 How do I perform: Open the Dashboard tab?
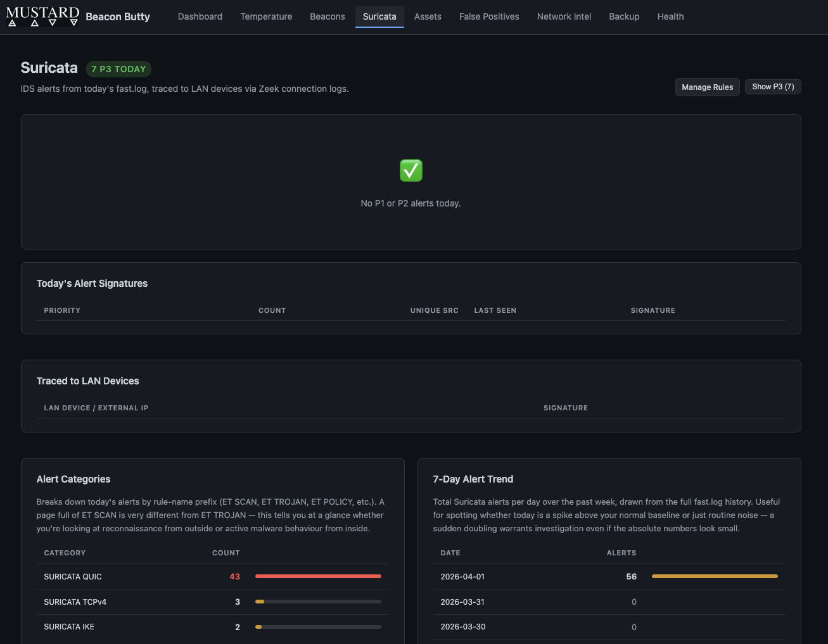coord(200,16)
